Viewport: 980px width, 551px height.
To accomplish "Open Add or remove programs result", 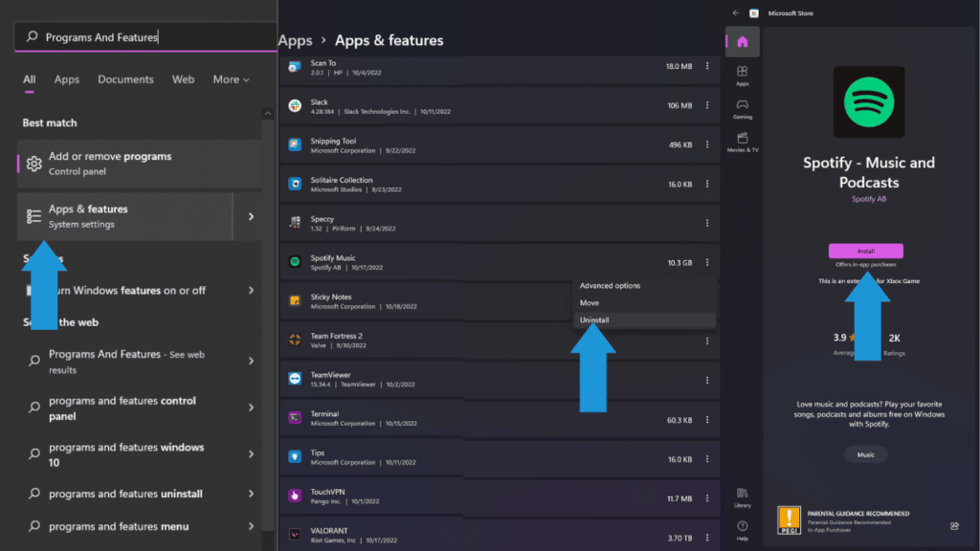I will 140,164.
